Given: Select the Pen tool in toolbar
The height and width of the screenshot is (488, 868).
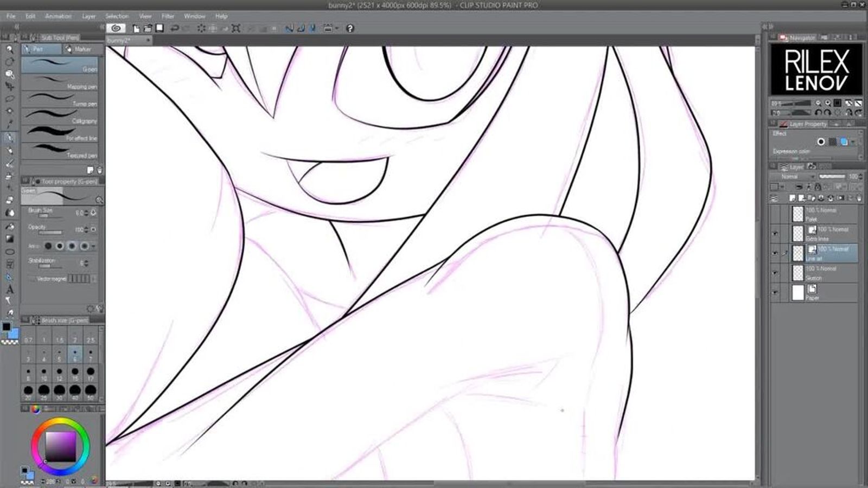Looking at the screenshot, I should click(9, 138).
